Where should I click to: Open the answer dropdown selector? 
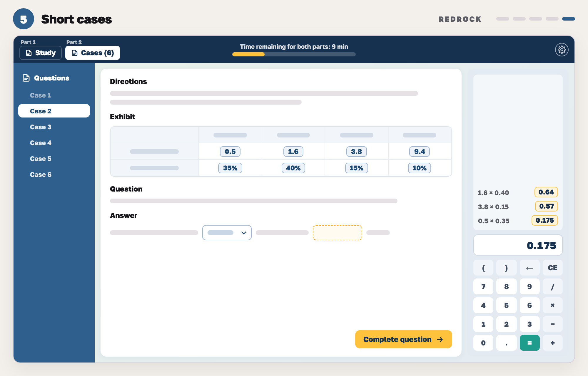pyautogui.click(x=227, y=233)
